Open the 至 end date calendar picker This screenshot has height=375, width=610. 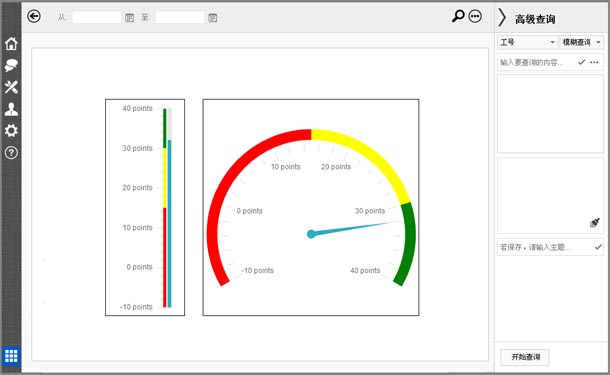[212, 18]
